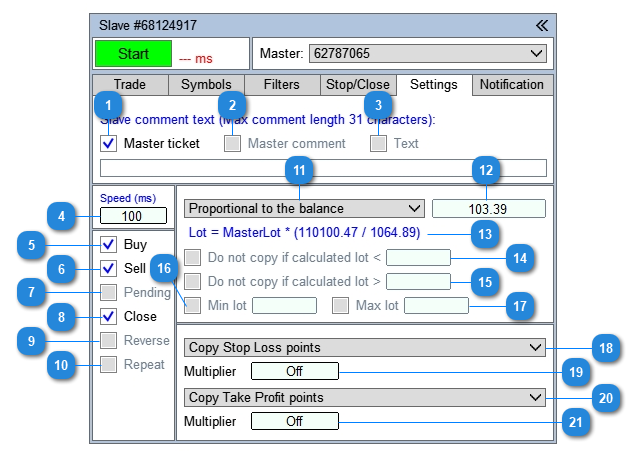Image resolution: width=641 pixels, height=457 pixels.
Task: Click the calculated lot > value field
Action: pyautogui.click(x=418, y=282)
